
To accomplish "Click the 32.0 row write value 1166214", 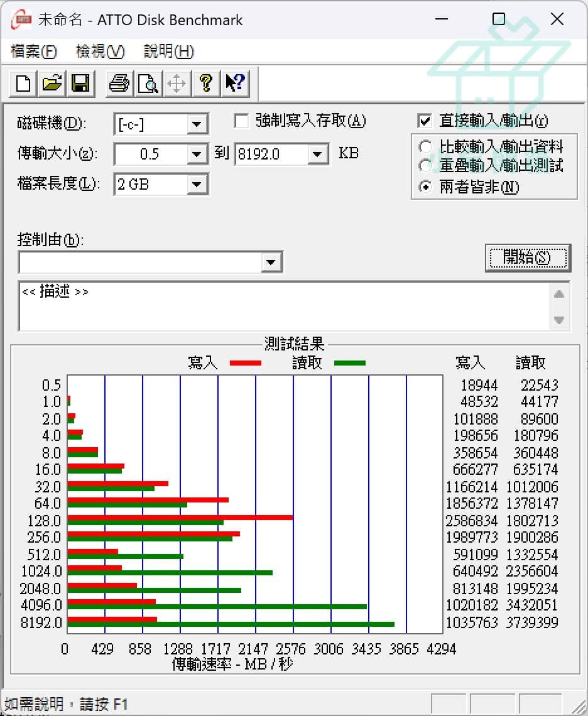I will [472, 487].
